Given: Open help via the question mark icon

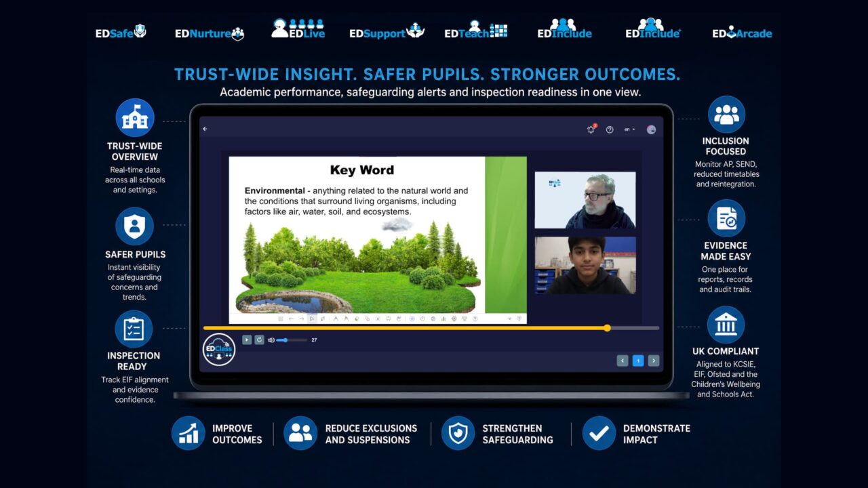Looking at the screenshot, I should point(610,129).
